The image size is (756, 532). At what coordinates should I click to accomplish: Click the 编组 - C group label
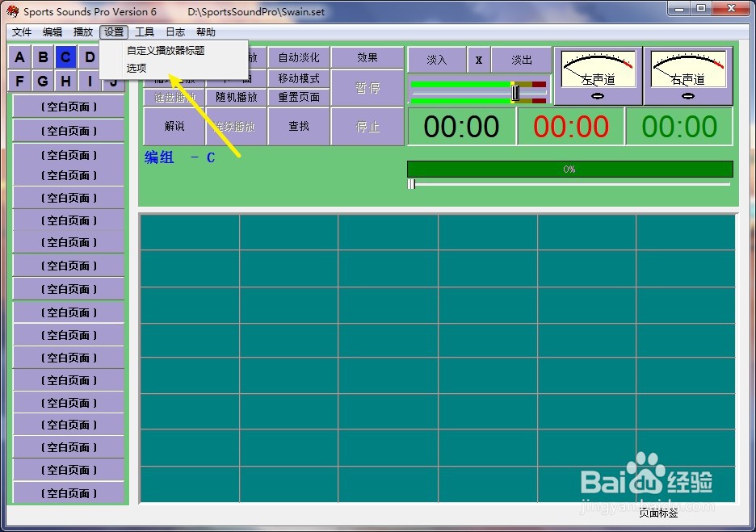click(x=179, y=157)
